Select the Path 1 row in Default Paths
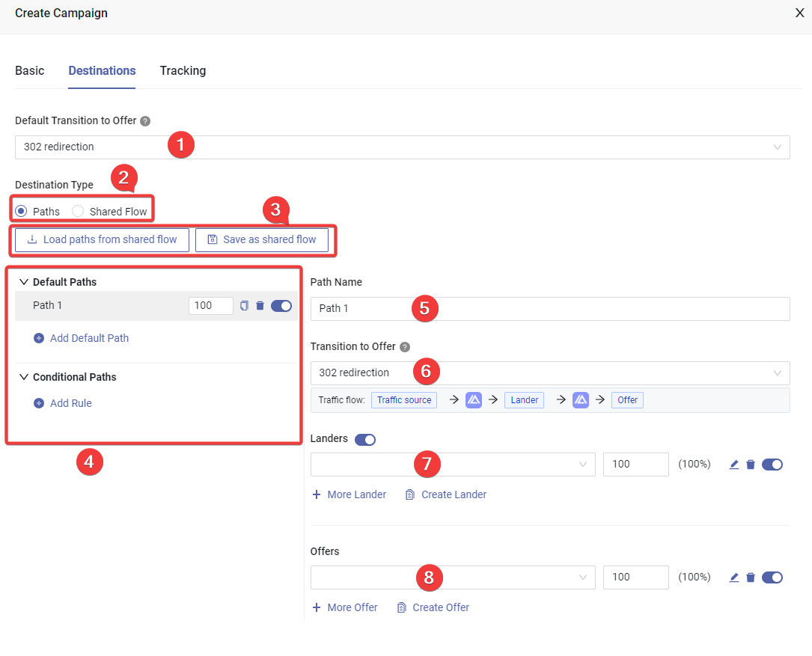This screenshot has width=812, height=656. point(156,306)
